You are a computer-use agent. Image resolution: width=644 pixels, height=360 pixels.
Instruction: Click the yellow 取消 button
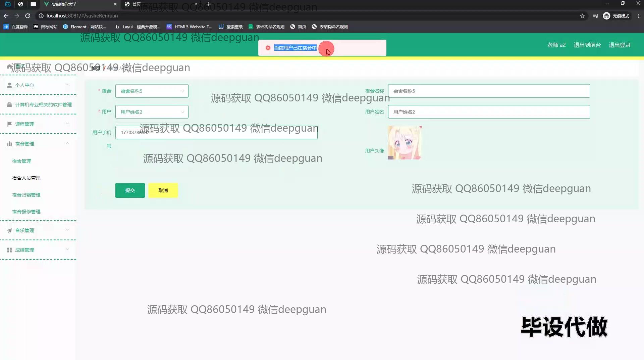click(163, 190)
